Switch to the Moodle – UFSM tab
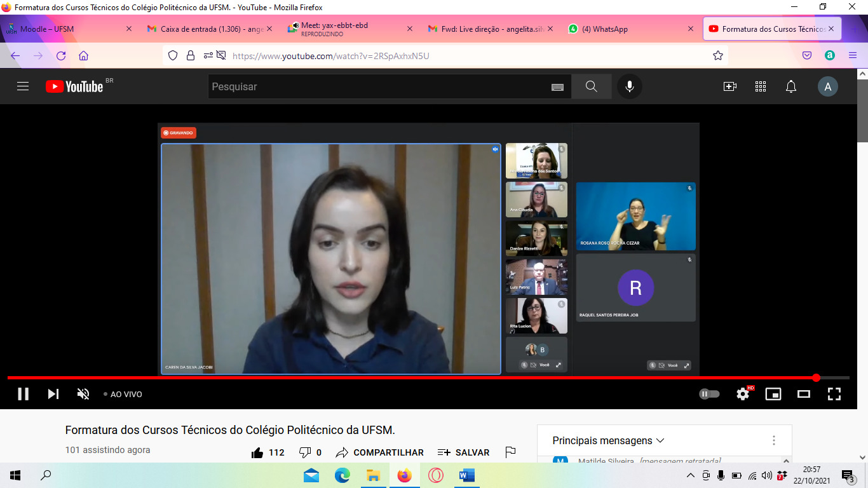The image size is (868, 488). pos(64,29)
